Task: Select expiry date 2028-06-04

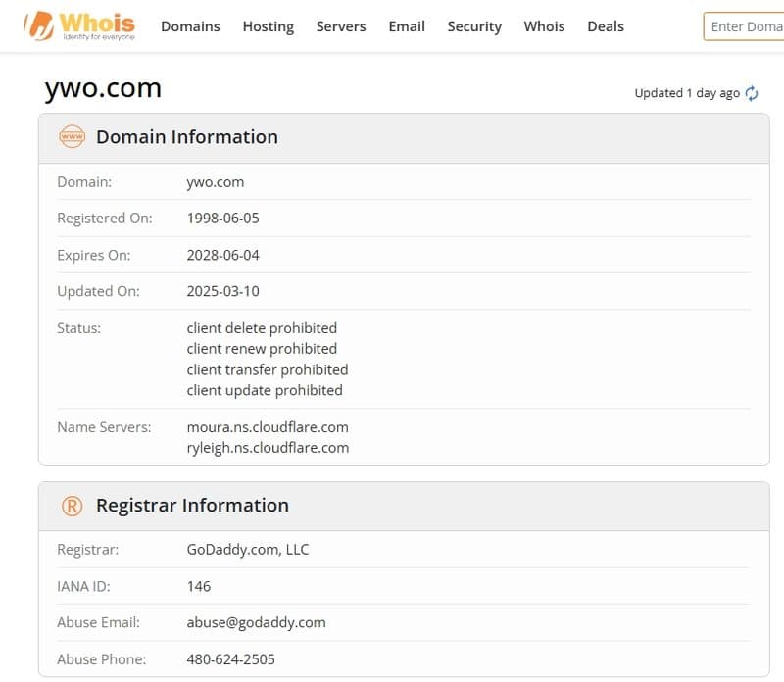Action: (223, 256)
